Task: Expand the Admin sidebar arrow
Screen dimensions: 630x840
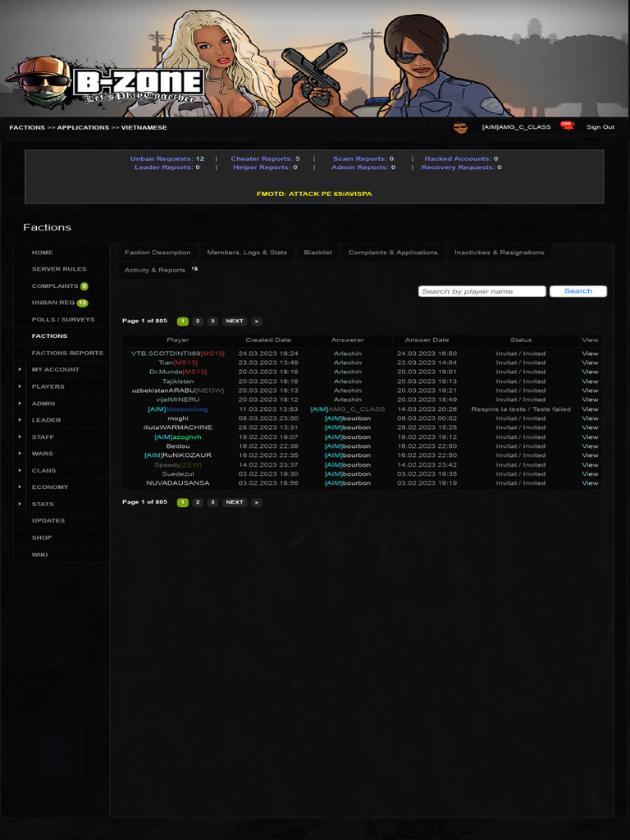Action: click(21, 404)
